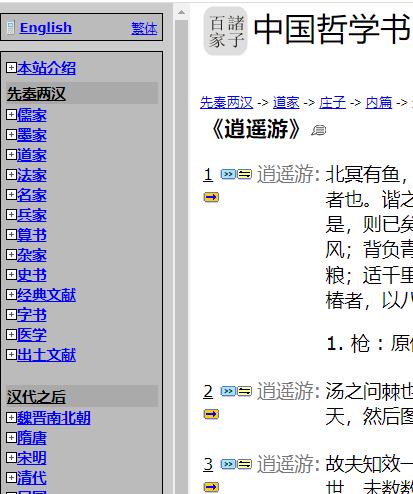Expand the 清代 plus box
This screenshot has width=413, height=494.
[11, 478]
